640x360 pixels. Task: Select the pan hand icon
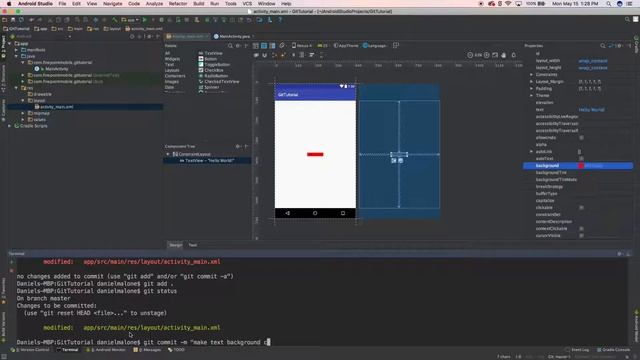[504, 55]
